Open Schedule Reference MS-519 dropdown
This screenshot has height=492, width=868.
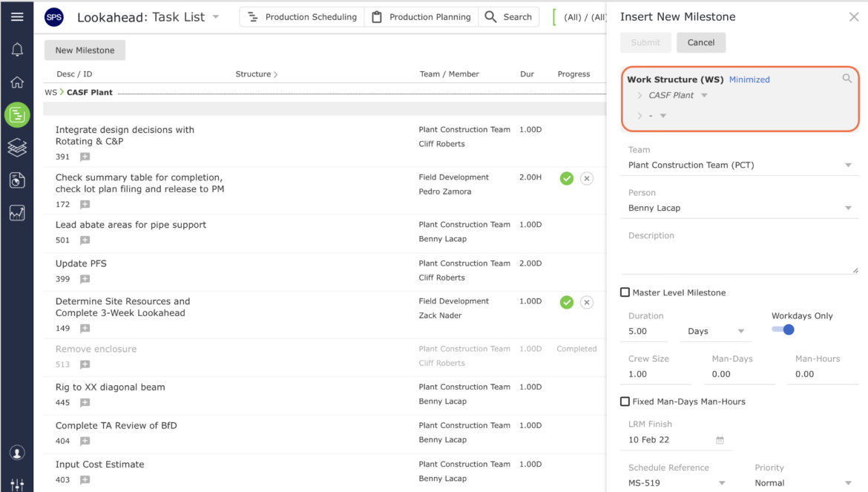coord(677,483)
